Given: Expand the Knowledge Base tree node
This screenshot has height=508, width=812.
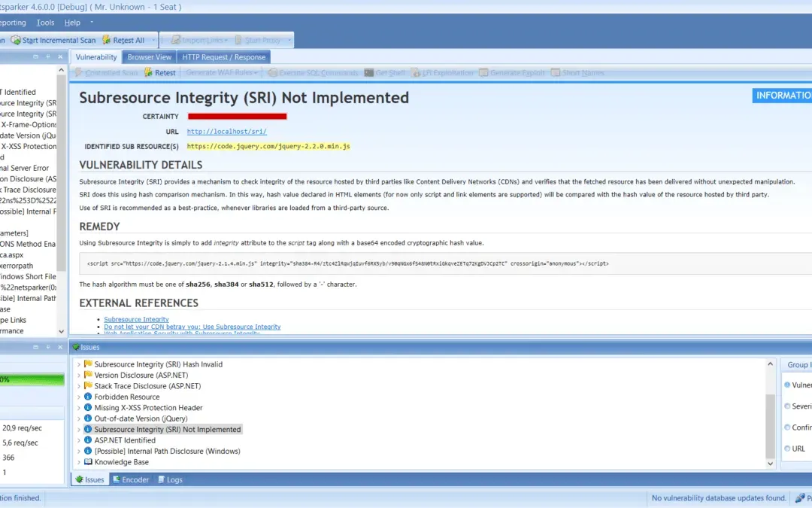Looking at the screenshot, I should click(79, 462).
